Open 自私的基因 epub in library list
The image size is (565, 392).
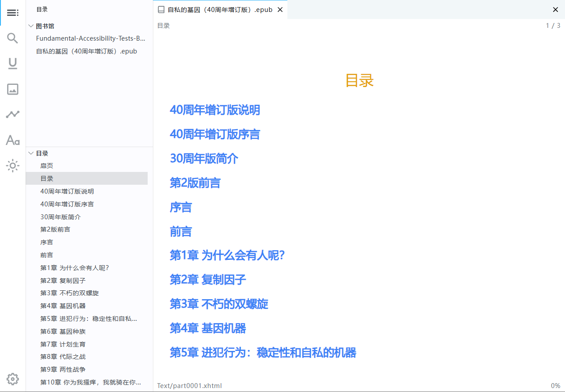87,51
